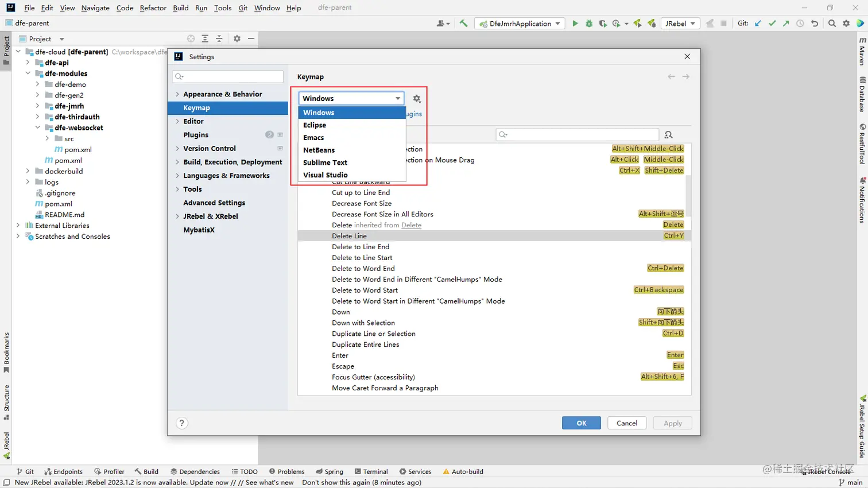Open Database tool window on right strip
This screenshot has width=868, height=488.
[862, 95]
